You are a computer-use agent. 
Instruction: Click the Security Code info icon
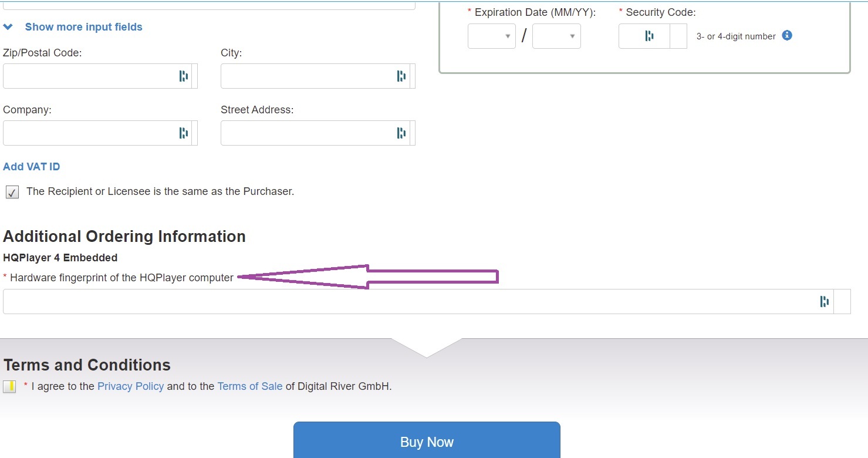787,35
